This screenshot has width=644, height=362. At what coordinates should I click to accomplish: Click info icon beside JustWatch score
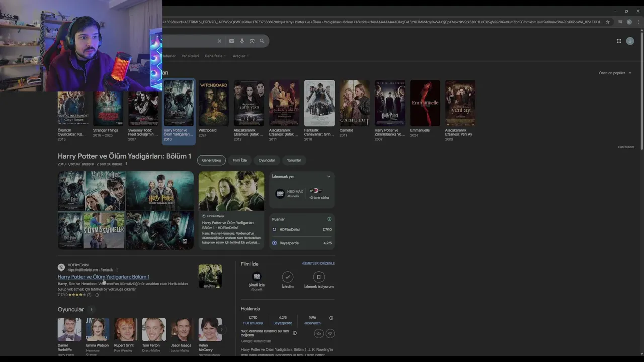(331, 318)
